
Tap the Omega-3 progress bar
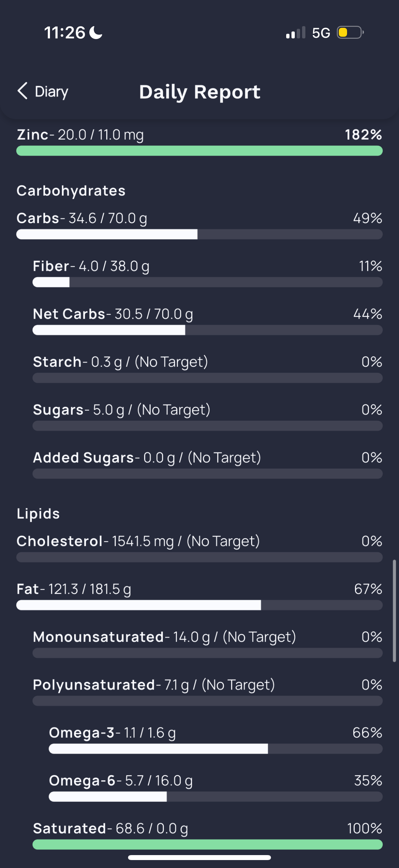[215, 749]
